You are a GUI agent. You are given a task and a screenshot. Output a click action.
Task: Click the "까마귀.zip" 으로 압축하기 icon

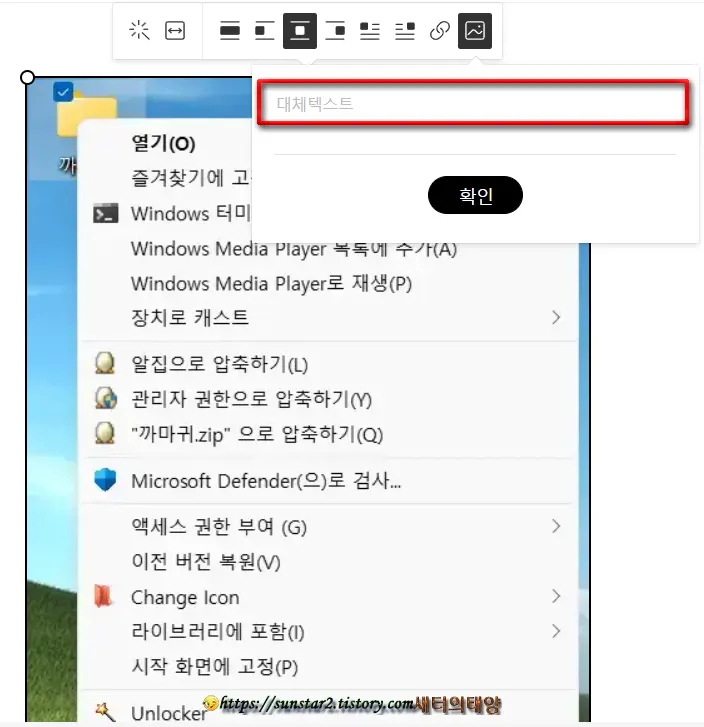point(105,434)
